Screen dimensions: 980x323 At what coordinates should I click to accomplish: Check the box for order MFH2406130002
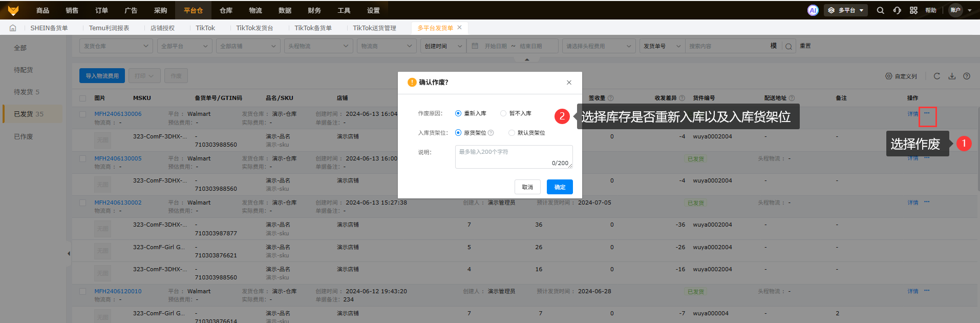82,203
